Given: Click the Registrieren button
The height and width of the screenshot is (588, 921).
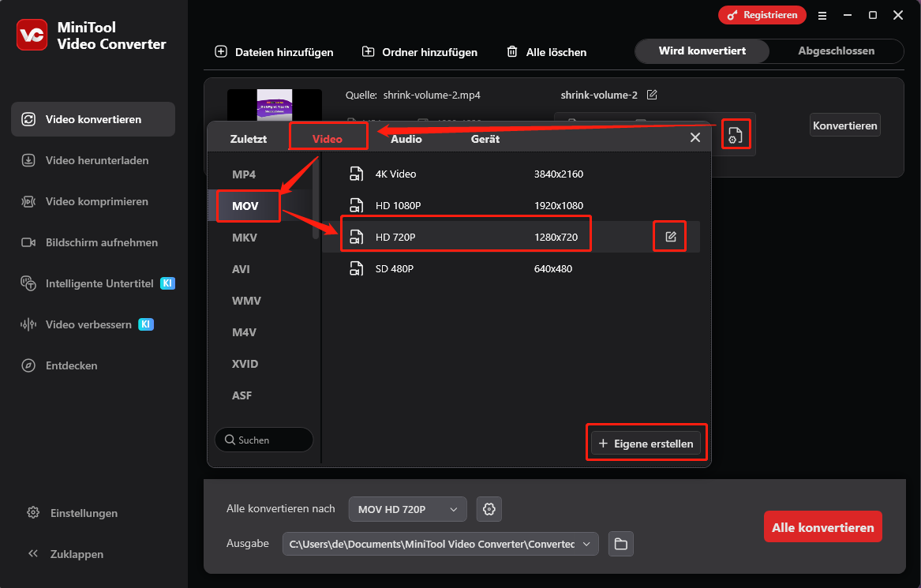Looking at the screenshot, I should (x=762, y=15).
